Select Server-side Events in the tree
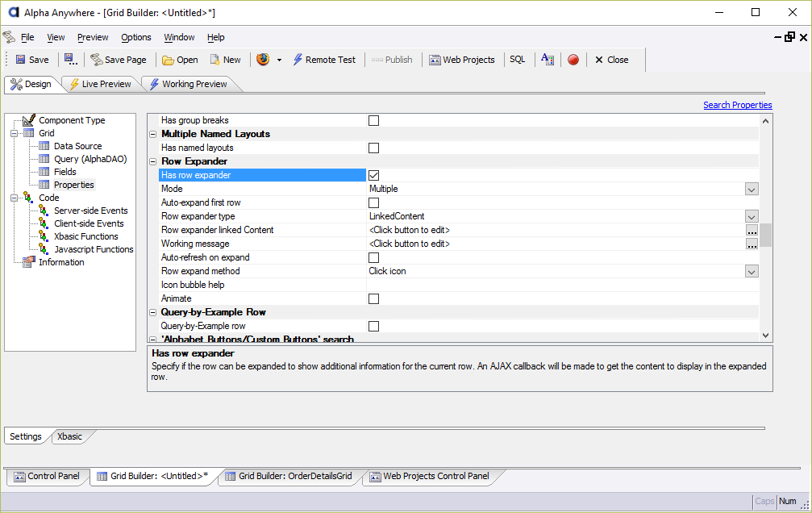This screenshot has height=513, width=812. [90, 211]
